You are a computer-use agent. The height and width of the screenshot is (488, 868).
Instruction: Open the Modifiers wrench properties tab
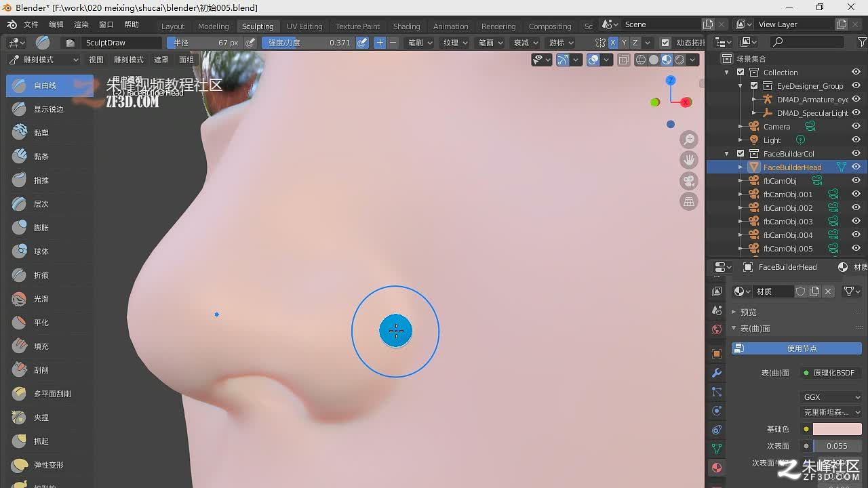click(717, 373)
